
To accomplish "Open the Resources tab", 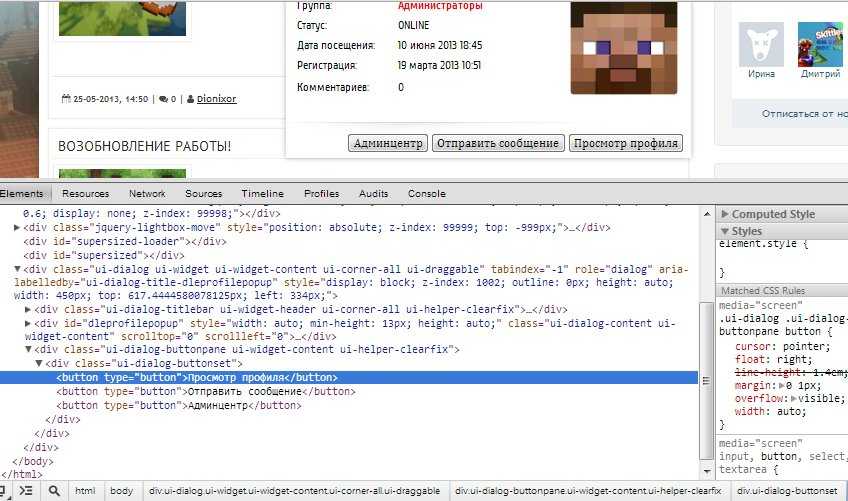I will [85, 194].
